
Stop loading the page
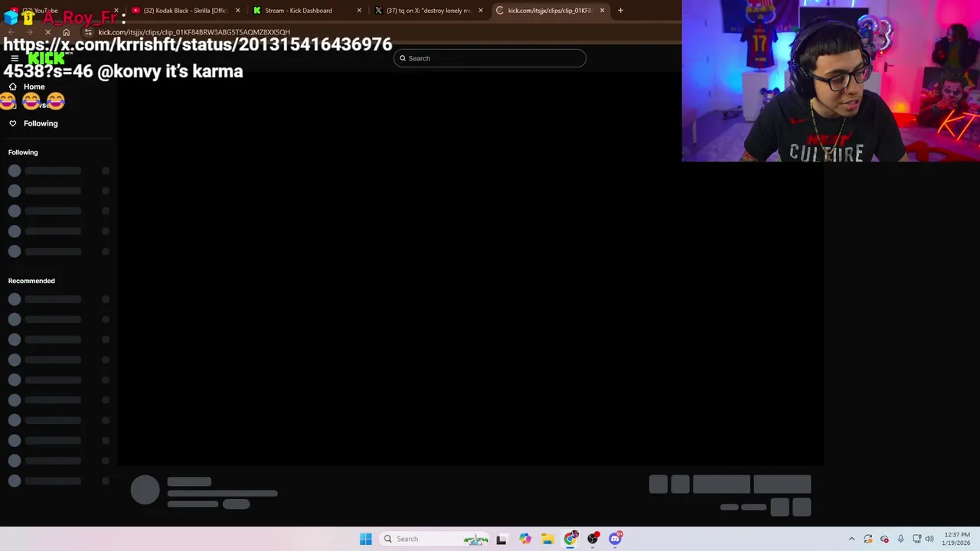point(47,32)
